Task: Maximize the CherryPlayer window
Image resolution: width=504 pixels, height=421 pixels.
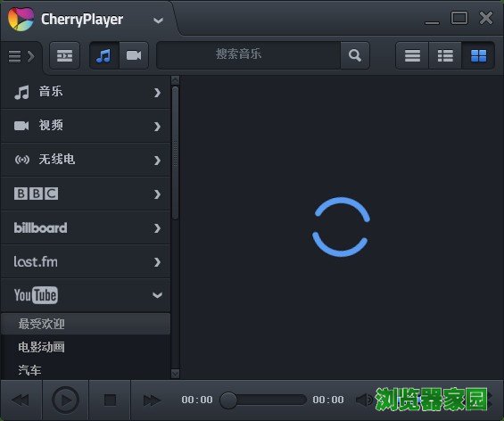Action: coord(459,18)
